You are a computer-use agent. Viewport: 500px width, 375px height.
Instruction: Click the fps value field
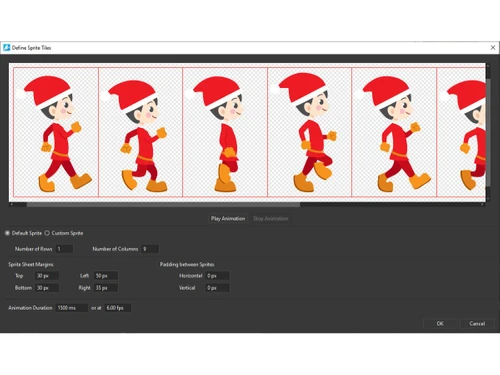pyautogui.click(x=117, y=308)
